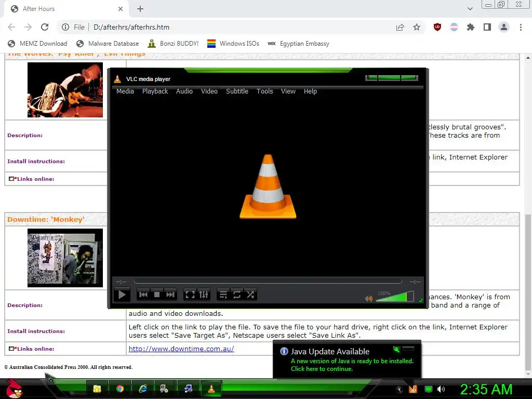This screenshot has height=399, width=532.
Task: Play media in VLC
Action: coord(122,295)
